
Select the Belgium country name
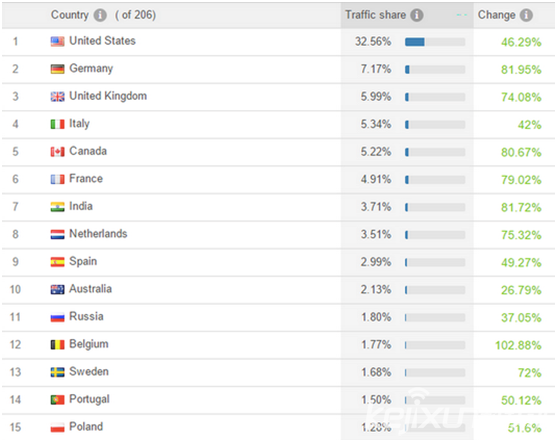coord(89,344)
